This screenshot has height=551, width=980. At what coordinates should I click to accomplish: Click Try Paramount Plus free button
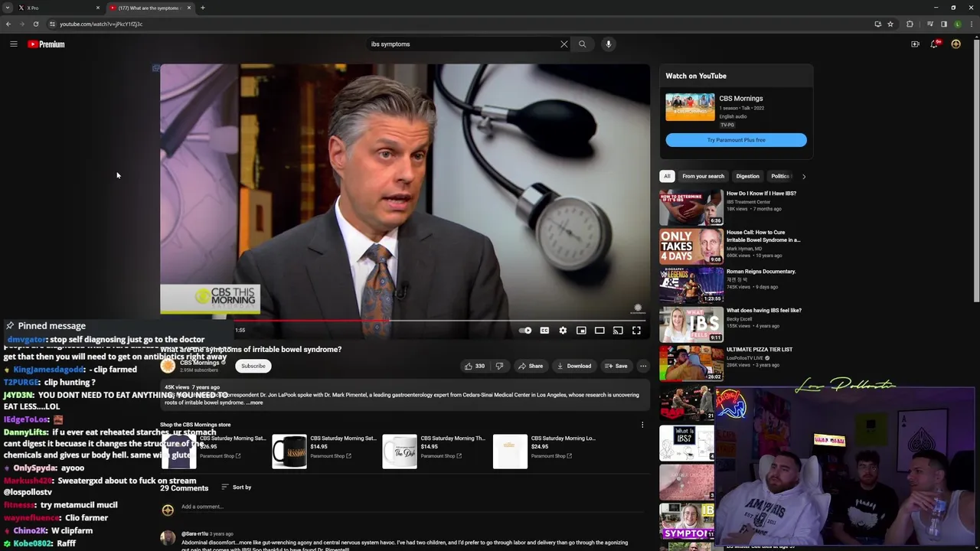pos(736,140)
